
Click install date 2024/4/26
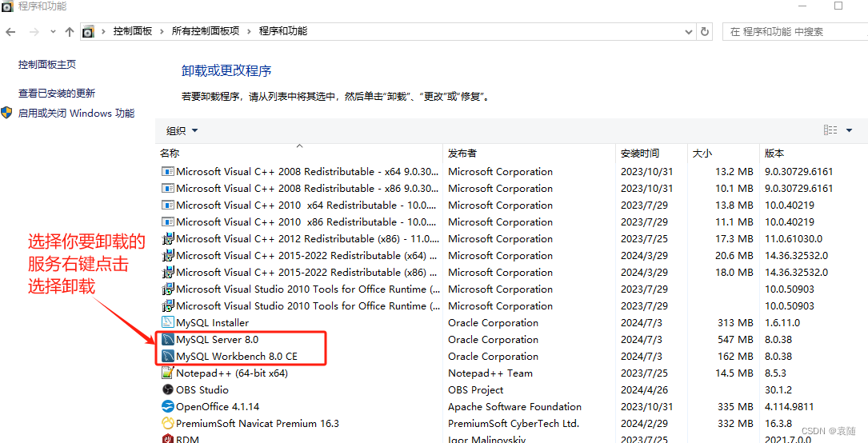tap(644, 390)
